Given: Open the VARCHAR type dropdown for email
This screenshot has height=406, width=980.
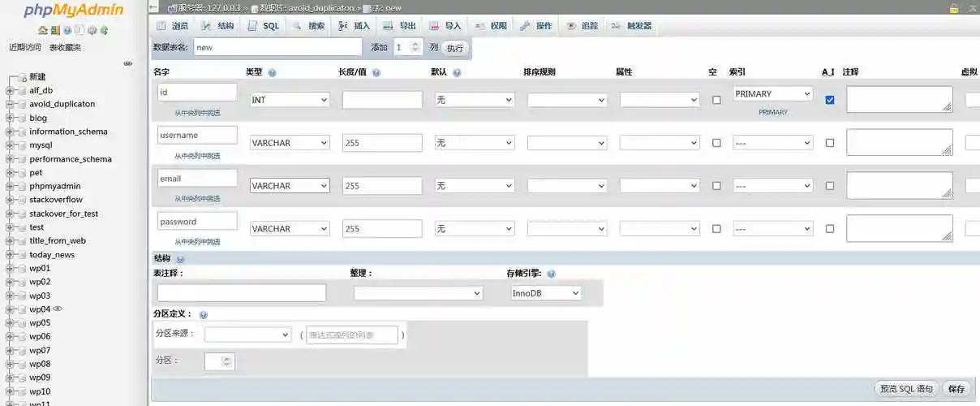Looking at the screenshot, I should point(290,186).
